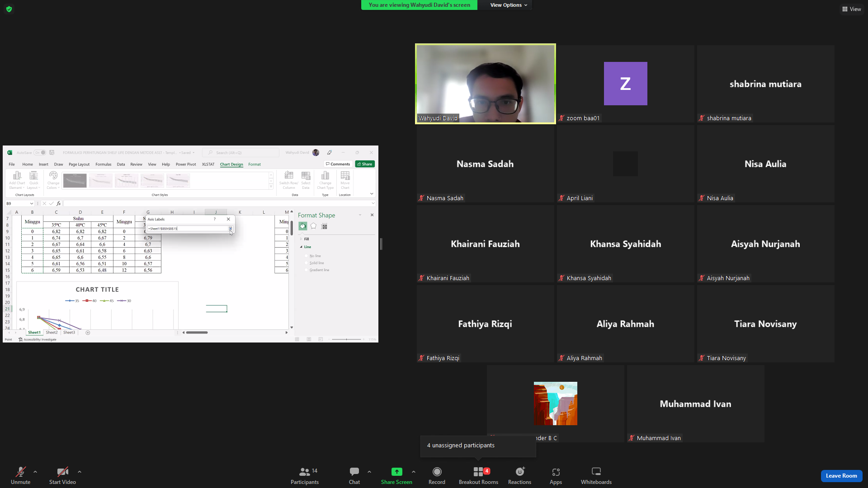
Task: Click the range selector icon in Axis Labels
Action: coord(230,229)
